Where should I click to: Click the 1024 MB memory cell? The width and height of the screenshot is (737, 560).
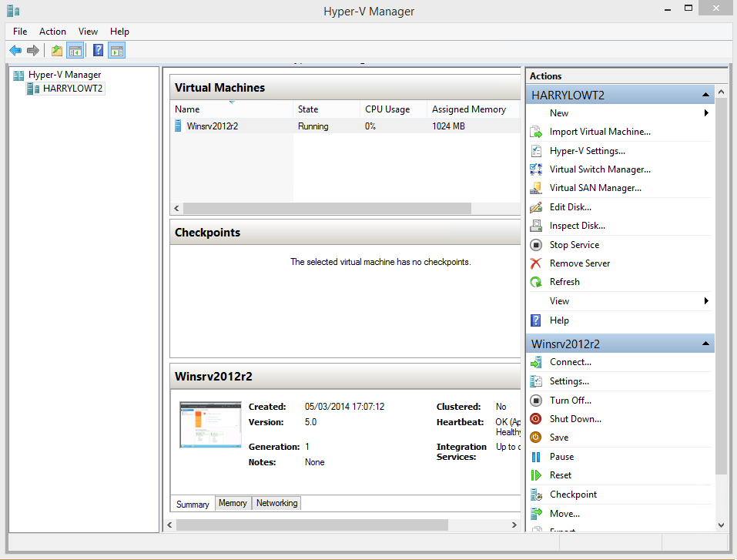click(x=448, y=126)
